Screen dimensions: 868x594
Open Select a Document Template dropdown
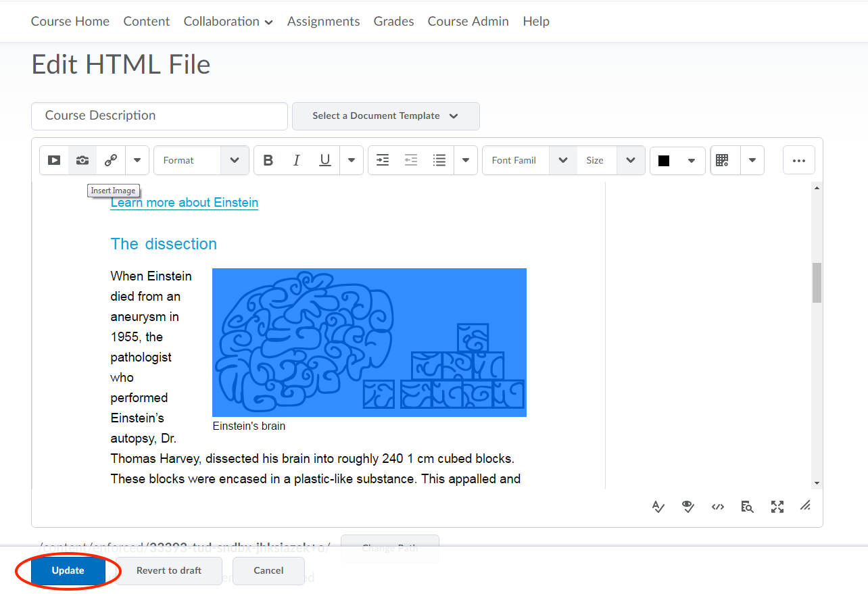(x=385, y=116)
